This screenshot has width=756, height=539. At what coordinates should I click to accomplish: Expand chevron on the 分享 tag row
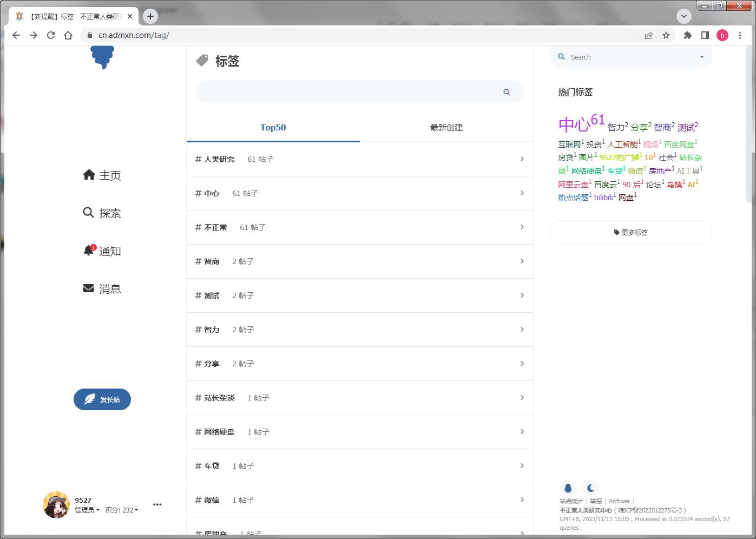pos(522,364)
